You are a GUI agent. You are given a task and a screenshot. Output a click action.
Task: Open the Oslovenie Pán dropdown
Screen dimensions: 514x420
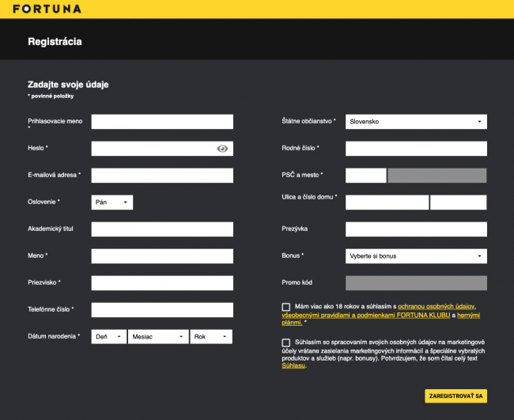point(112,202)
